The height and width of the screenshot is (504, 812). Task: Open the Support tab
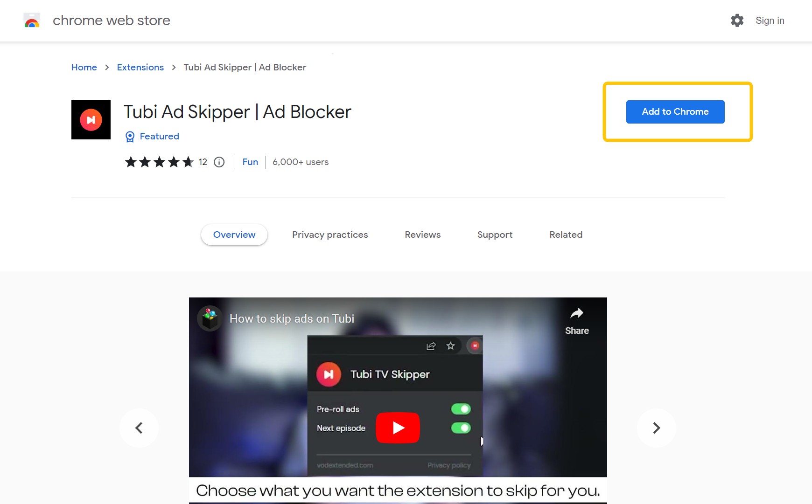495,235
